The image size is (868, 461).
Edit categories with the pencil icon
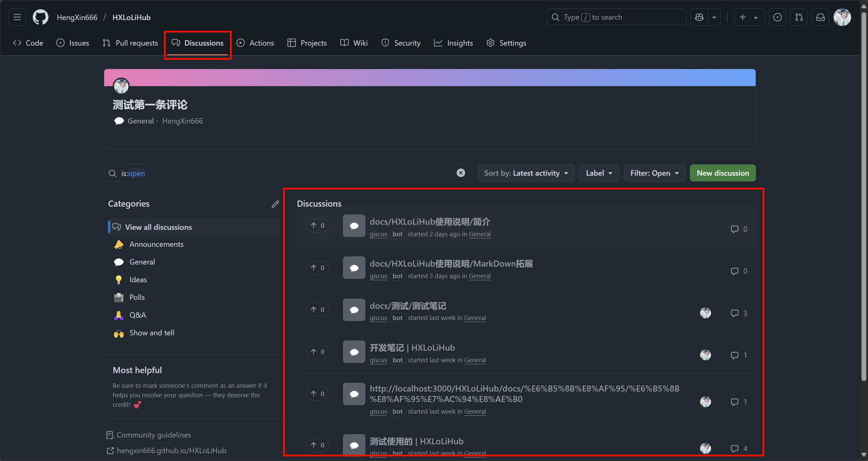click(x=275, y=204)
